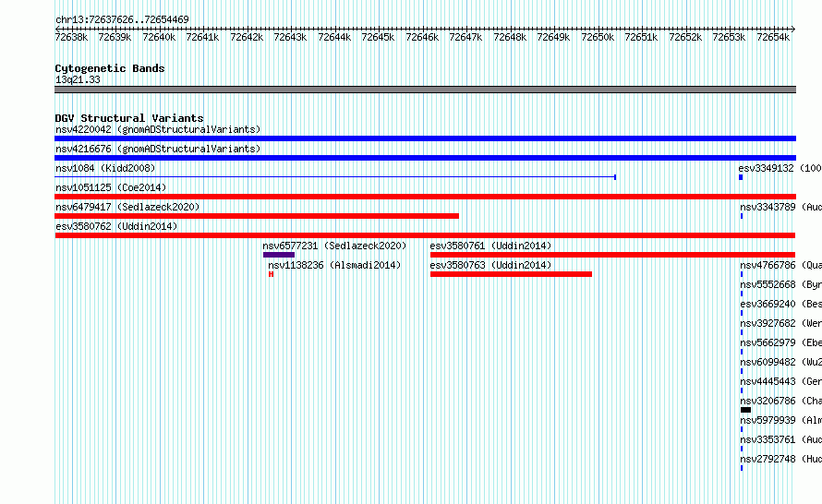The height and width of the screenshot is (504, 822).
Task: Click the esv3580762 Uddin2014 red bar
Action: [425, 235]
